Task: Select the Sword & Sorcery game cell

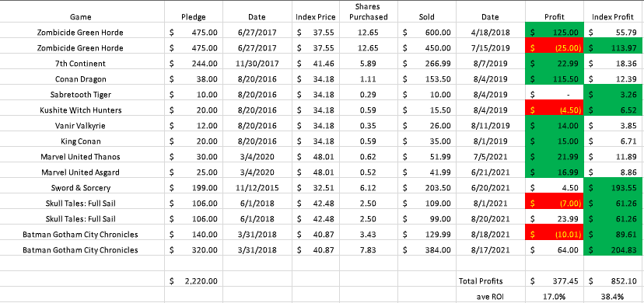Action: coord(81,188)
